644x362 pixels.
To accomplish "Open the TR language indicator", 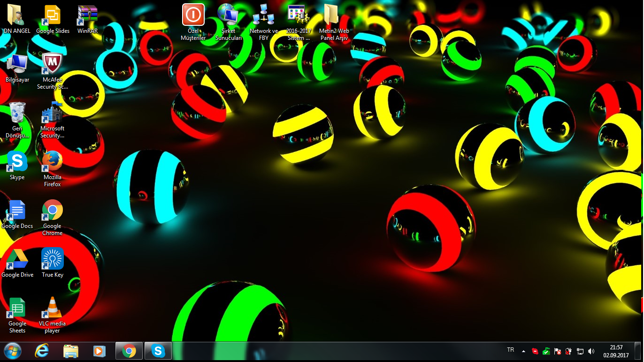I will (x=511, y=350).
